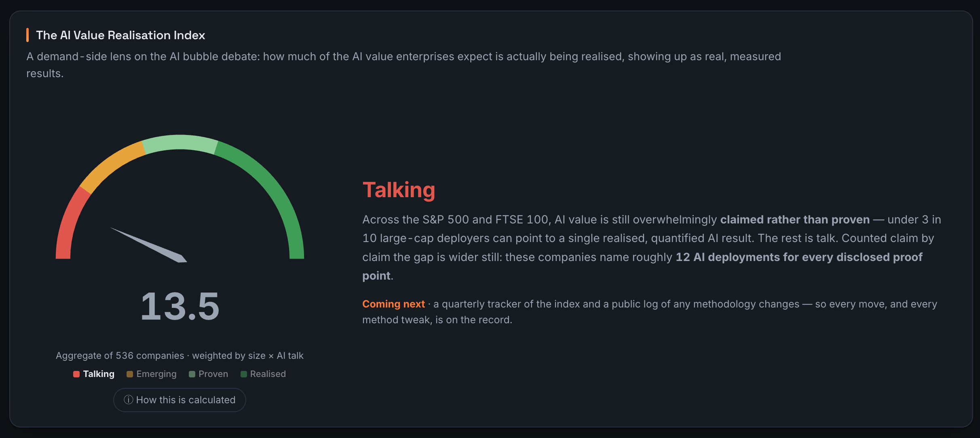The height and width of the screenshot is (438, 980).
Task: Select the dark green Realised legend swatch
Action: click(244, 374)
